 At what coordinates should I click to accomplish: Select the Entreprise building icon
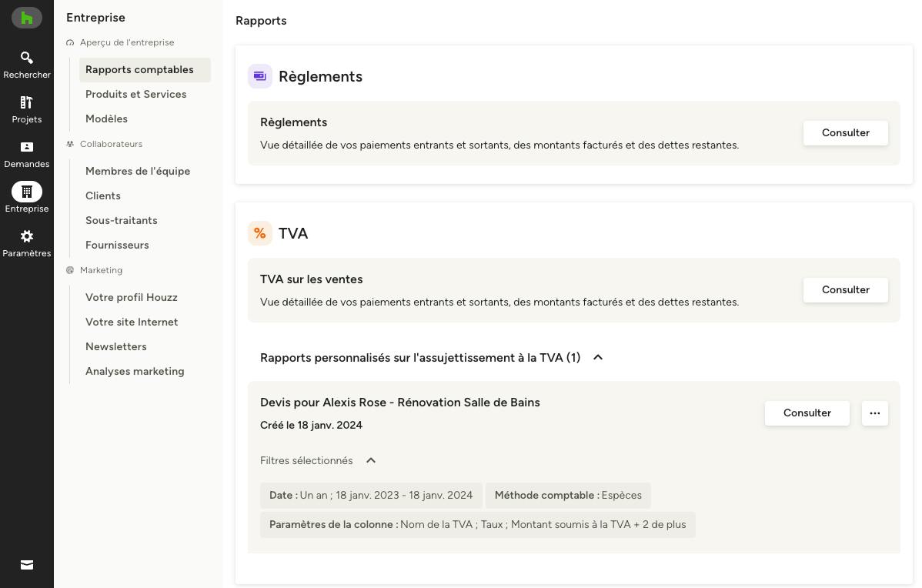click(x=26, y=192)
